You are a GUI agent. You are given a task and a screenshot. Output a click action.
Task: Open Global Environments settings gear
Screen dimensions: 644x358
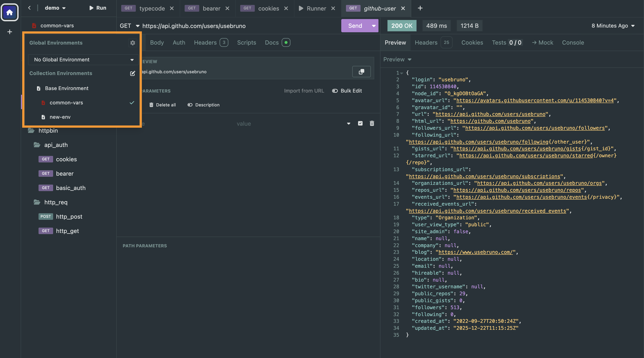132,43
